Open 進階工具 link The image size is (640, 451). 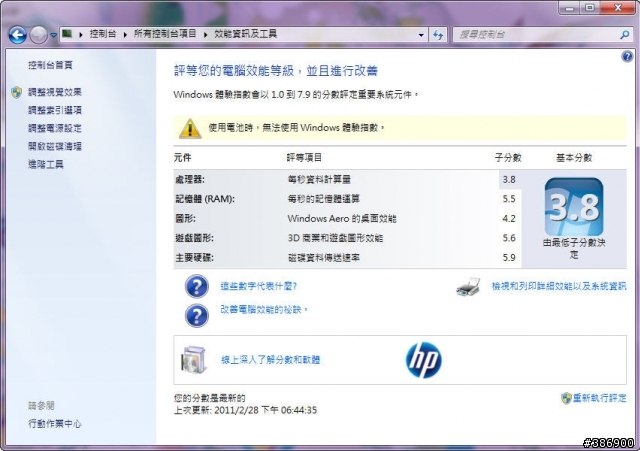click(46, 164)
